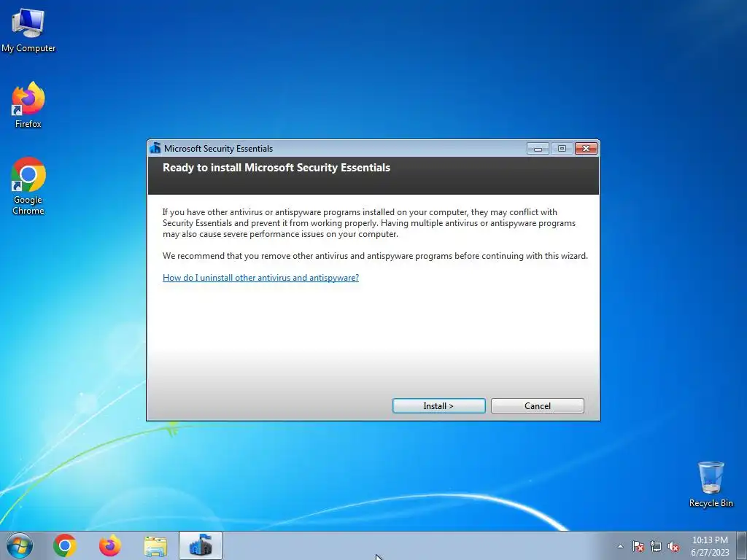Click the muted volume tray icon

pos(673,546)
